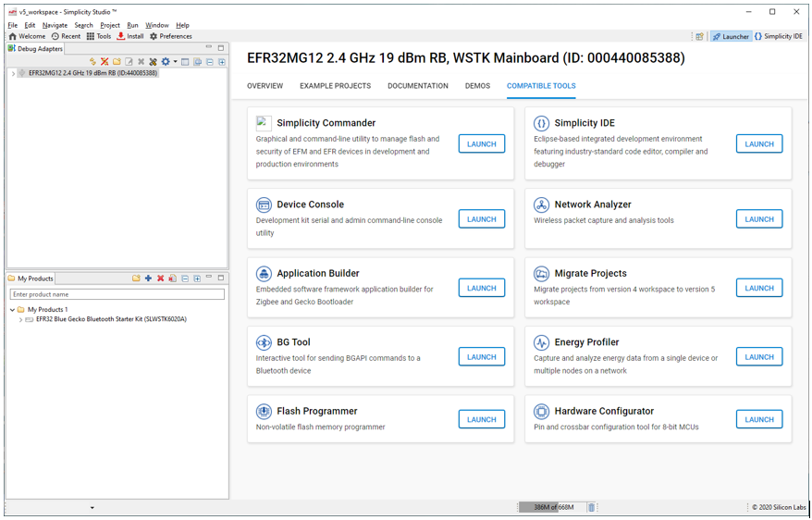Select the Compatible Tools tab
Viewport: 812px width, 520px height.
click(x=541, y=86)
